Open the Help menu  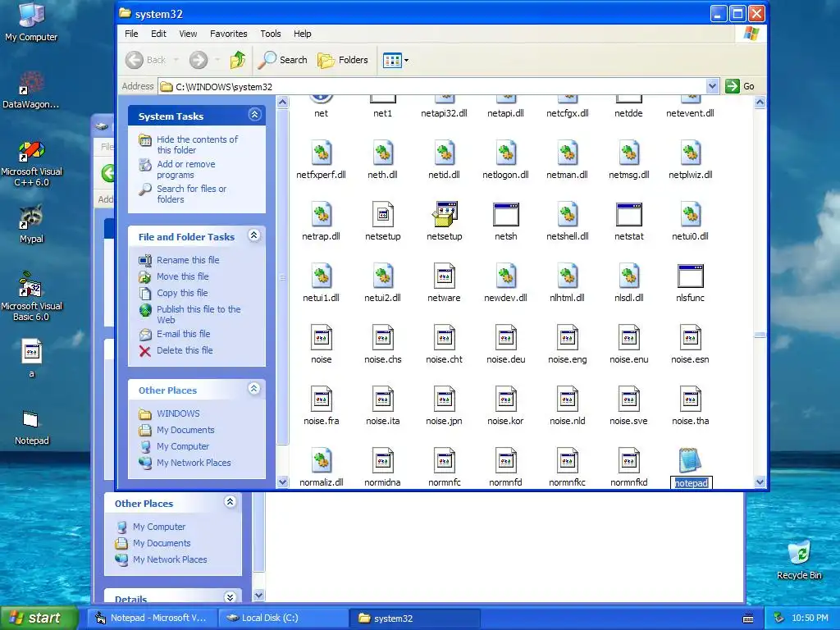tap(302, 34)
